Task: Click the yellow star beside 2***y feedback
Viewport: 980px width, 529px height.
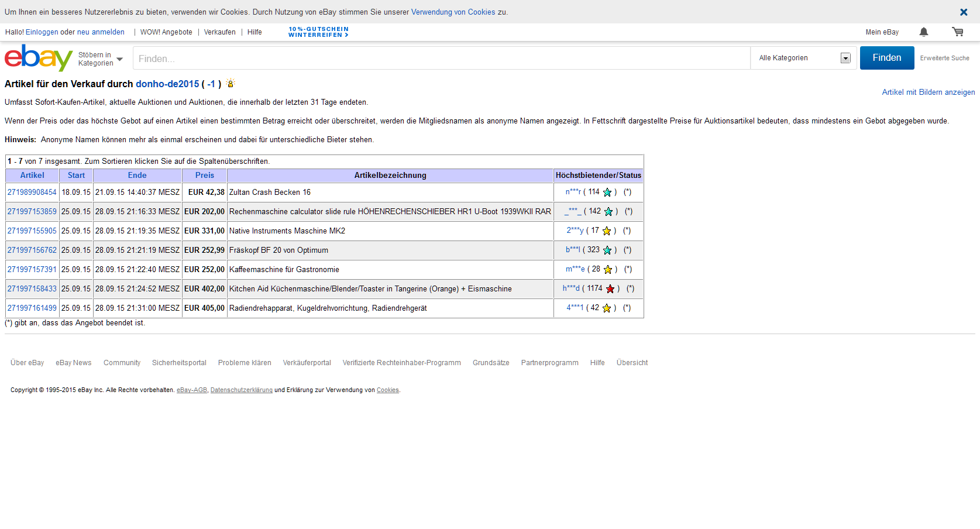Action: 607,231
